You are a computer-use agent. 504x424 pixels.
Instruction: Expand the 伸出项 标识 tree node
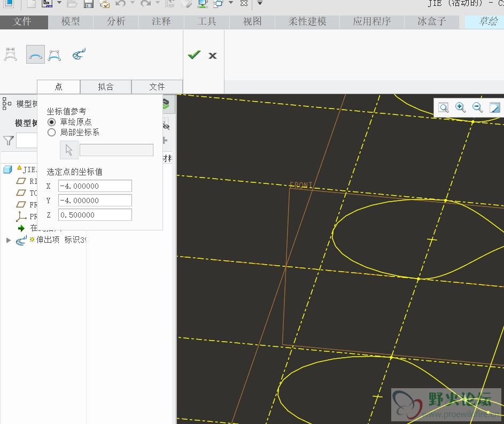pyautogui.click(x=9, y=240)
